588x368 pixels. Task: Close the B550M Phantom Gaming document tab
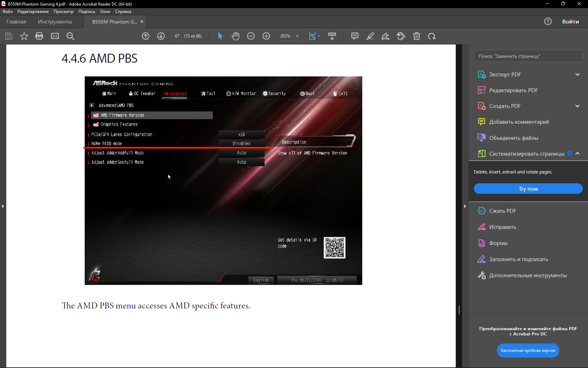(x=142, y=22)
